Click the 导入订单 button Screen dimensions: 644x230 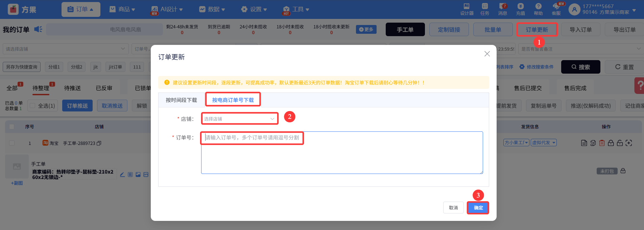(x=581, y=30)
